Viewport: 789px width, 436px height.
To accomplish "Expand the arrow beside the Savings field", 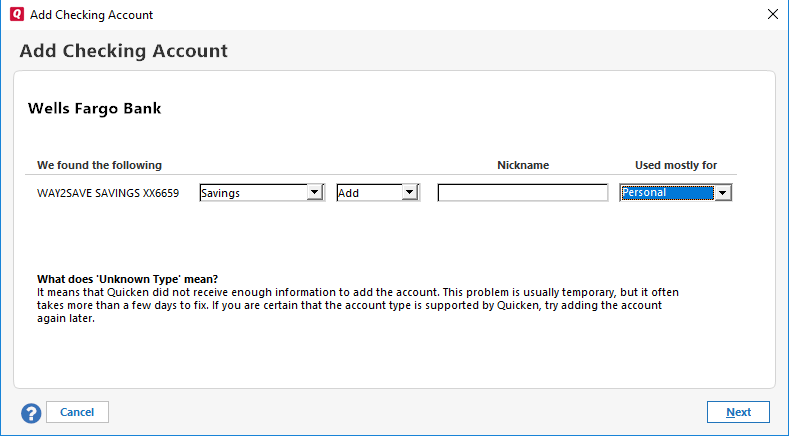I will coord(314,193).
